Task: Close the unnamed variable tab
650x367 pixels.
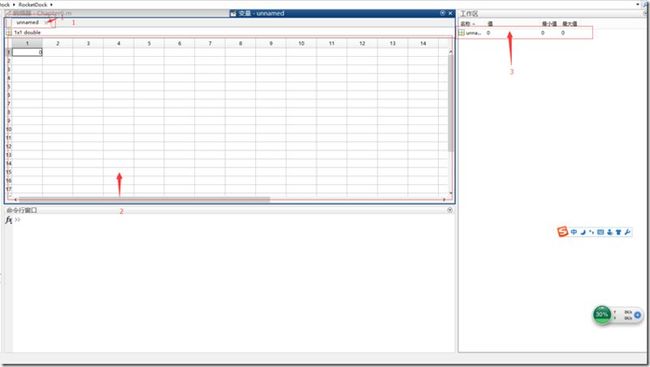Action: [x=47, y=22]
